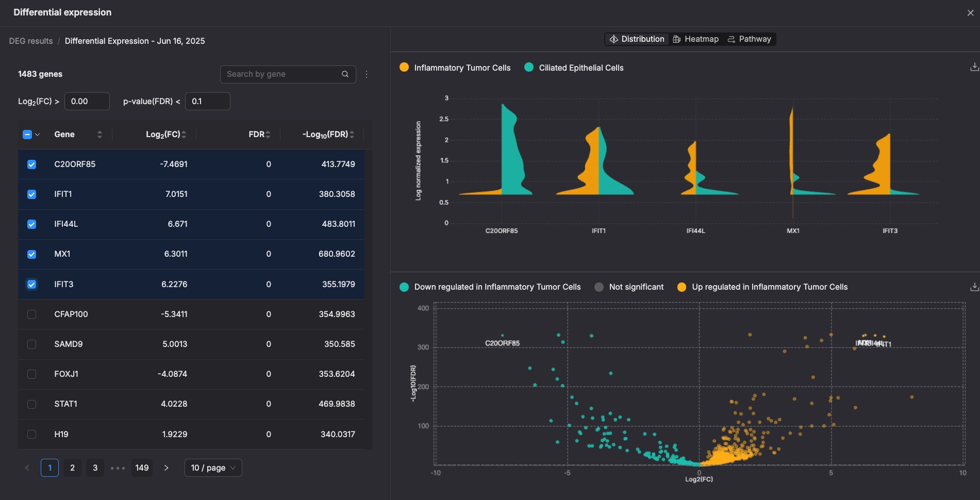The image size is (980, 500).
Task: Download the distribution violin plot
Action: click(974, 68)
